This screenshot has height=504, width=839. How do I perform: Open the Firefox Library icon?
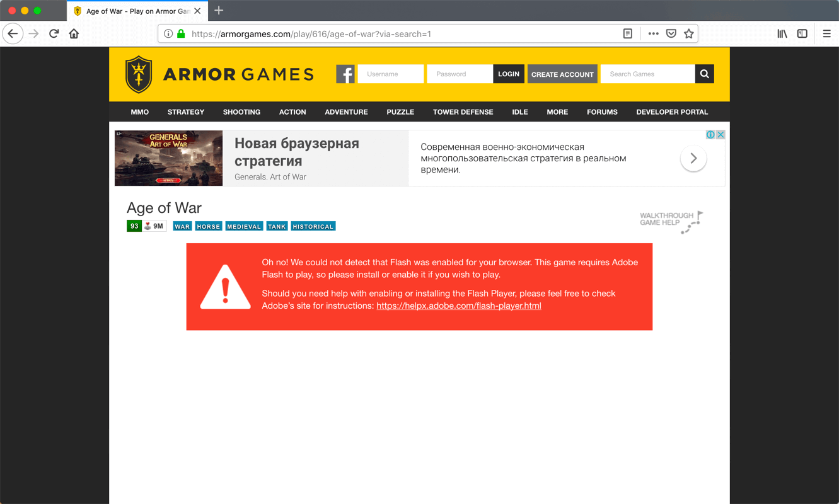pos(782,33)
